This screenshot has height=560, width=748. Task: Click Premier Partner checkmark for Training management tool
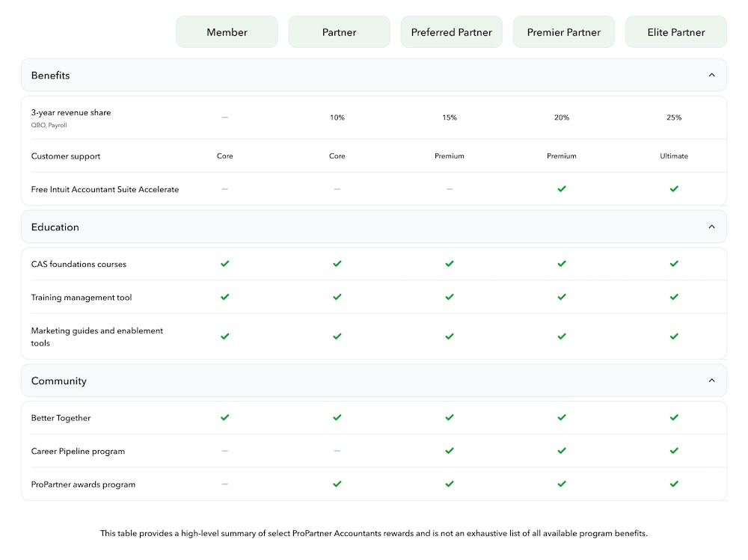[x=562, y=297]
